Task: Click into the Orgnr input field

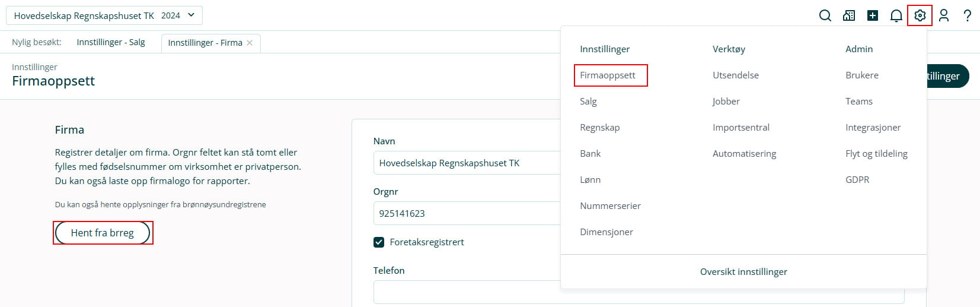Action: tap(465, 213)
